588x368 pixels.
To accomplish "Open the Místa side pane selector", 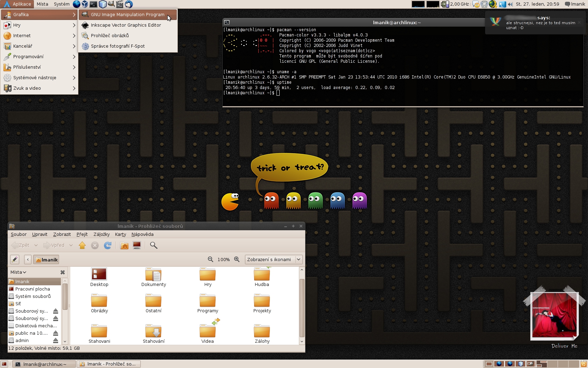I will pos(18,272).
